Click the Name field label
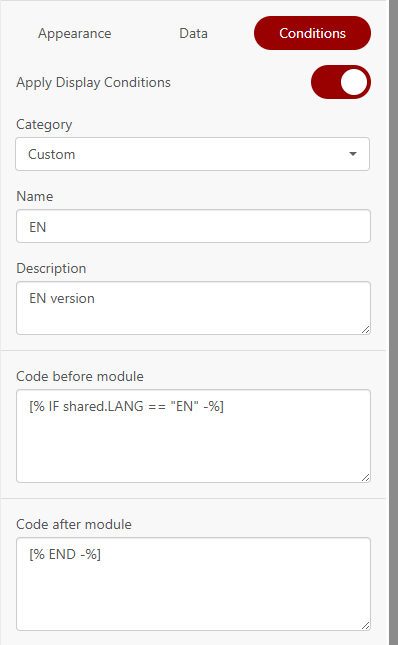 (35, 197)
